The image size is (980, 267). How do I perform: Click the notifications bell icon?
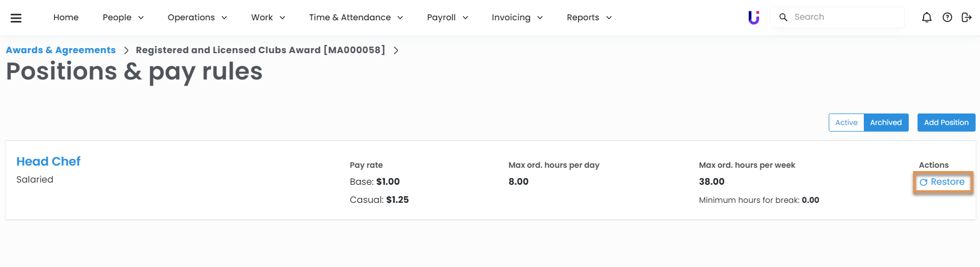(x=926, y=18)
